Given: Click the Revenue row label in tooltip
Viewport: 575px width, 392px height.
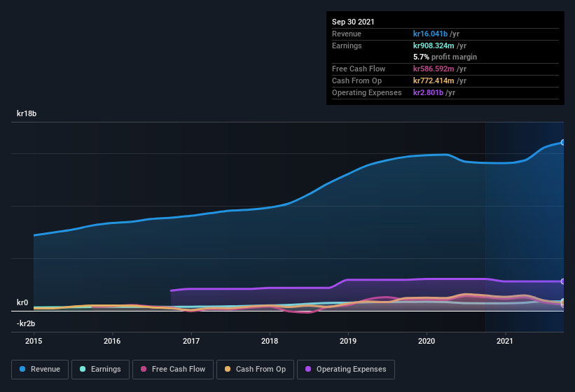Looking at the screenshot, I should (x=347, y=34).
